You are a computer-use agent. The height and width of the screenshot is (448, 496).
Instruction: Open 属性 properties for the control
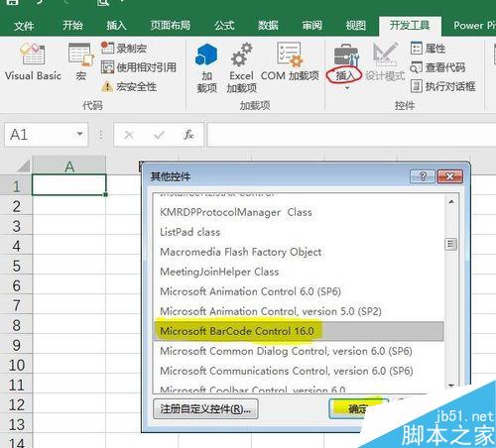428,49
